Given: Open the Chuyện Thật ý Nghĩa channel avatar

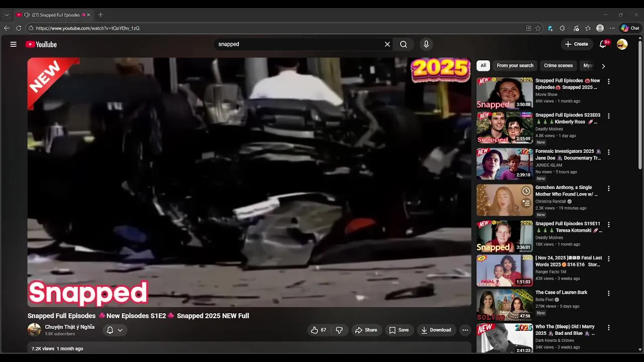Looking at the screenshot, I should click(34, 330).
